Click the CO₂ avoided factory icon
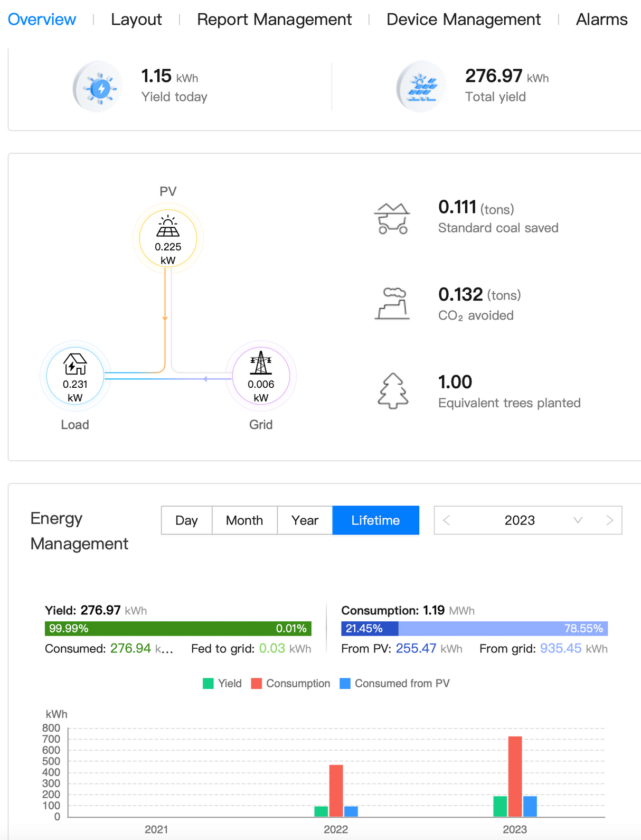Viewport: 641px width, 840px height. pyautogui.click(x=392, y=304)
